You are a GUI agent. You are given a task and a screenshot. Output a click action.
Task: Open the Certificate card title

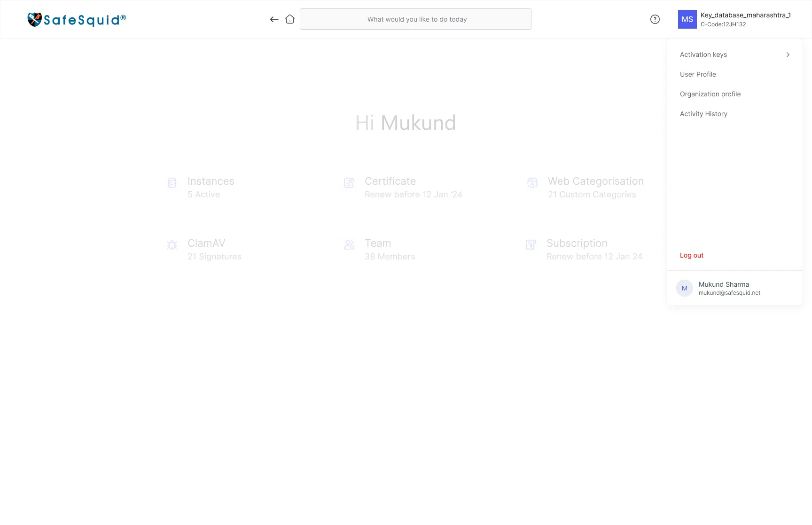tap(390, 181)
